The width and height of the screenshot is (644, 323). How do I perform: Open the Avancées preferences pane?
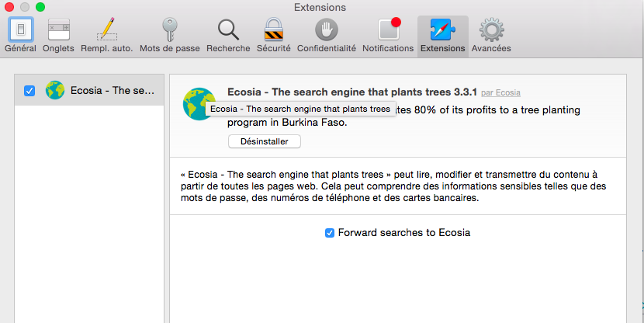click(x=491, y=36)
